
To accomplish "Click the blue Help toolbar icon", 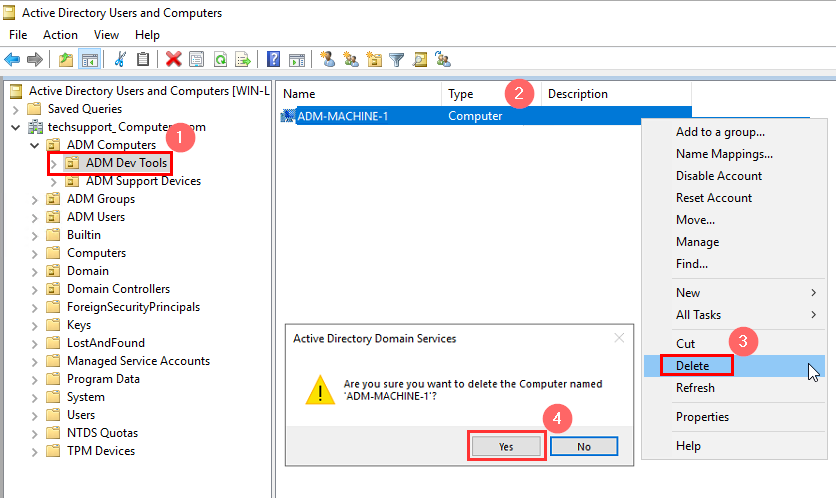I will [x=273, y=59].
